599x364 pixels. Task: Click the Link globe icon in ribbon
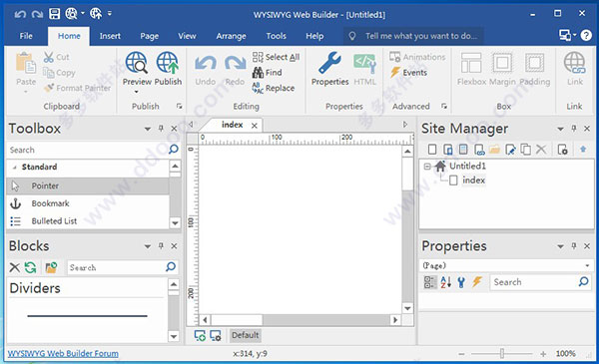pyautogui.click(x=575, y=69)
